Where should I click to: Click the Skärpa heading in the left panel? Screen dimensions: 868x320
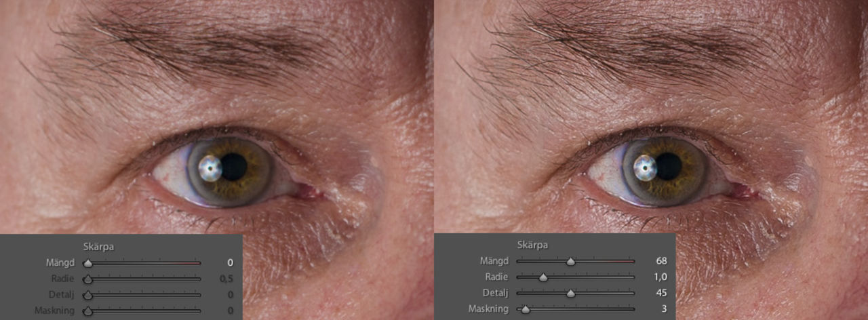pos(98,247)
